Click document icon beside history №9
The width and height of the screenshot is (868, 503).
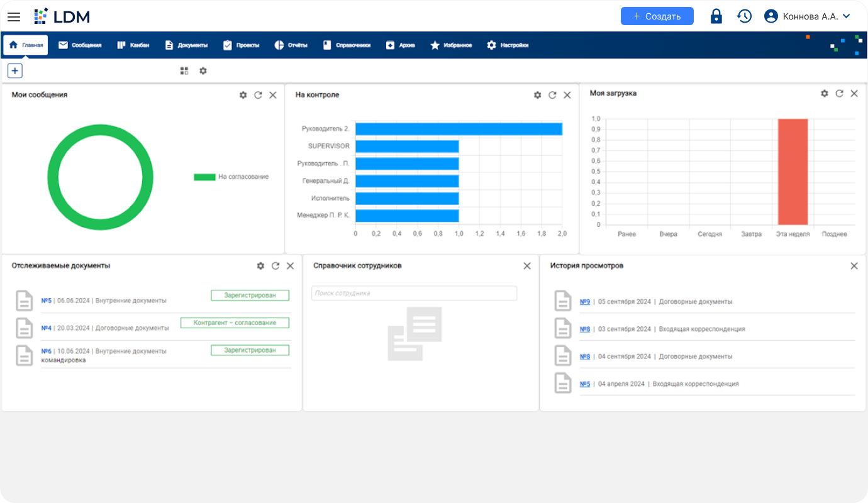point(563,301)
